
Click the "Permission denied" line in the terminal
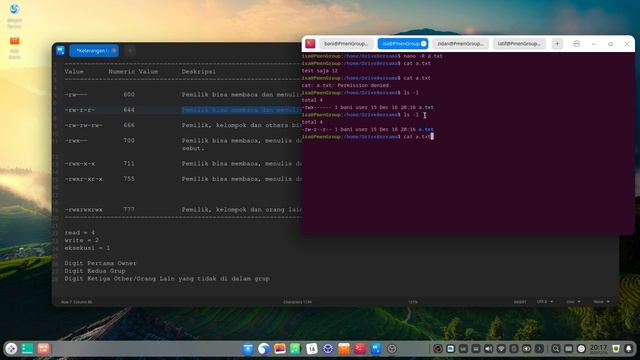345,85
